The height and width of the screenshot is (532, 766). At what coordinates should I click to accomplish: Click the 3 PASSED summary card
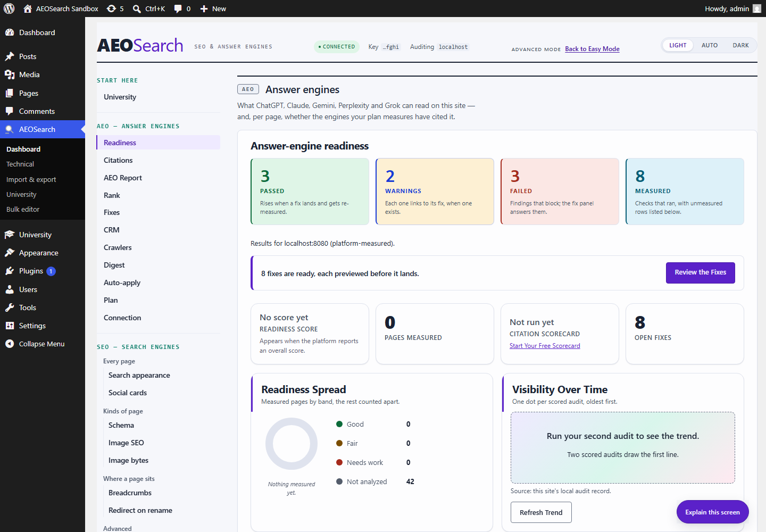[310, 192]
